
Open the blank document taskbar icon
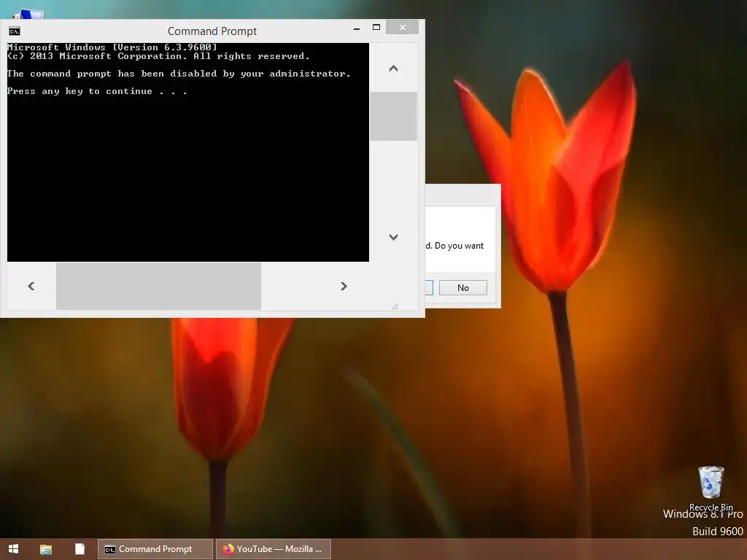coord(80,549)
